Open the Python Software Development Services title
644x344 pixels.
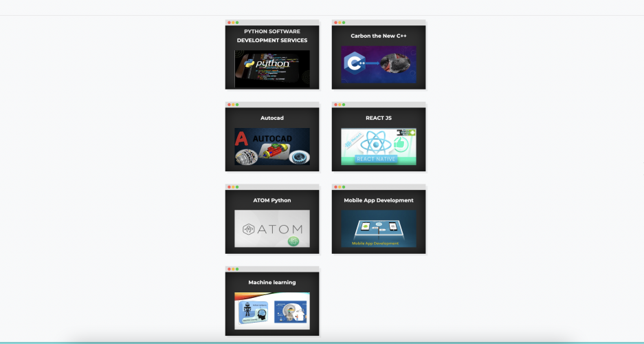272,36
